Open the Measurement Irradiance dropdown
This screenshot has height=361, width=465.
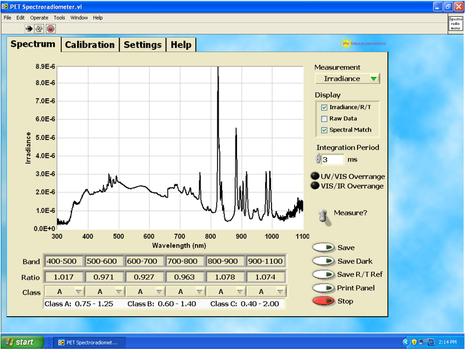pyautogui.click(x=347, y=79)
